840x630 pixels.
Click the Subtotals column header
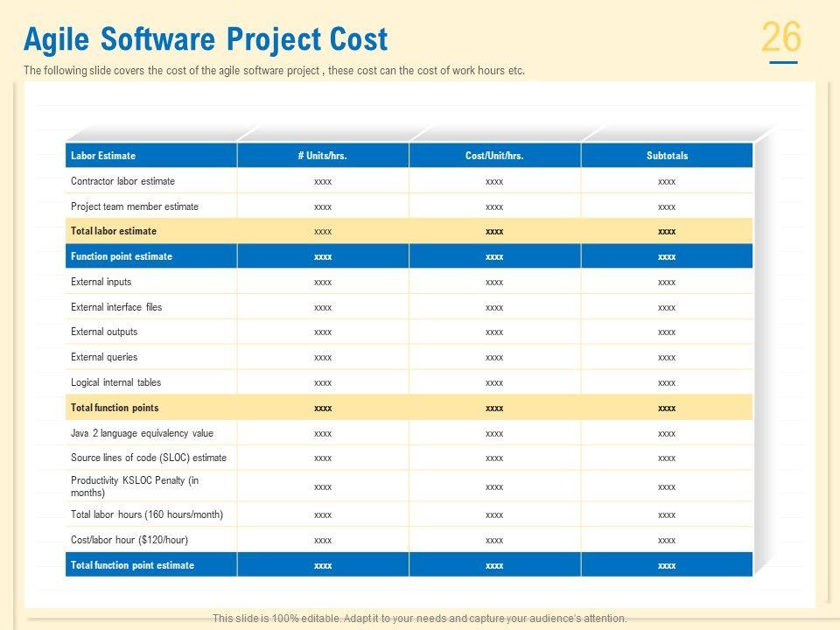point(667,156)
